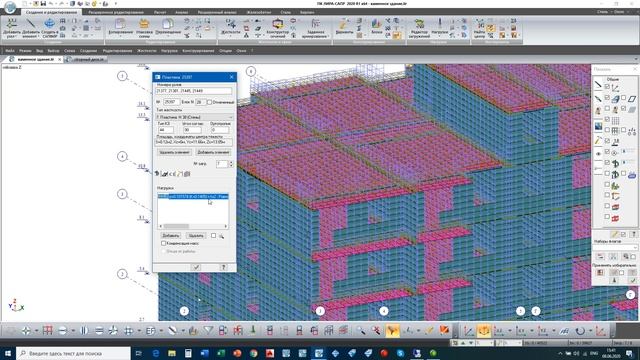Viewport: 640px width, 360px height.
Task: Click the Задание армирования icon
Action: click(x=316, y=28)
